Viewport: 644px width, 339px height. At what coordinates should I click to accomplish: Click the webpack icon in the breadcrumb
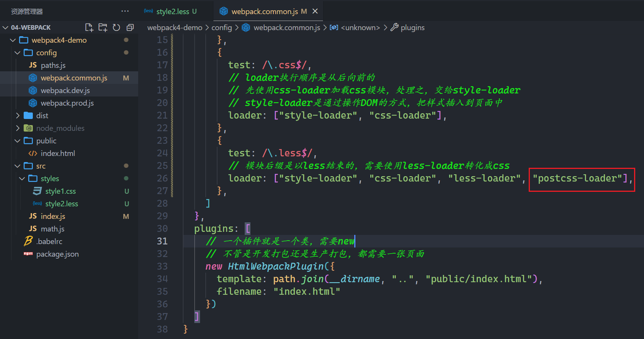tap(246, 27)
